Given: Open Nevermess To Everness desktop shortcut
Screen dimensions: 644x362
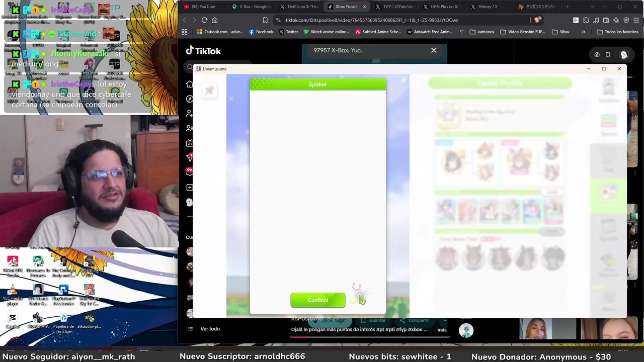Looking at the screenshot, I should coord(38,266).
